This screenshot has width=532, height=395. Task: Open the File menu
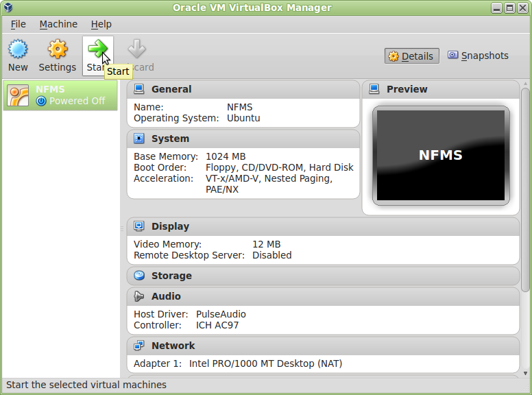click(x=18, y=24)
